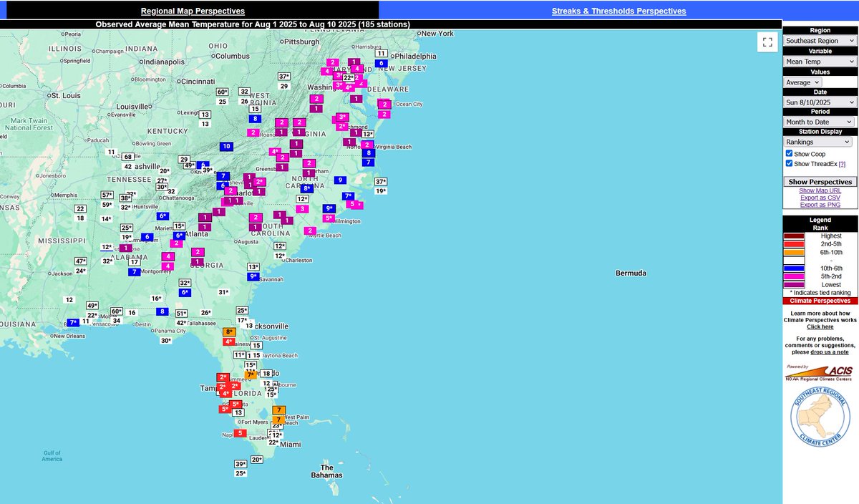Enable Show Coop station display
Image resolution: width=859 pixels, height=504 pixels.
[790, 154]
